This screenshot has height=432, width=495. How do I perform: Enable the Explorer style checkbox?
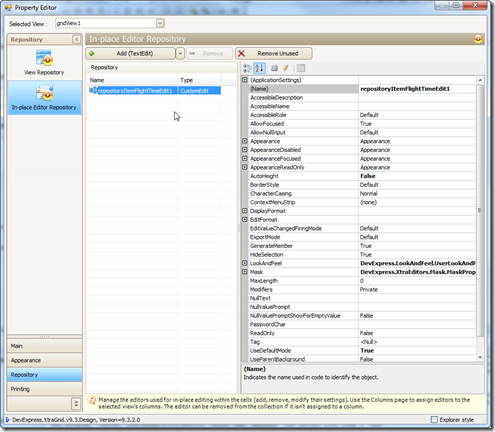pos(434,420)
